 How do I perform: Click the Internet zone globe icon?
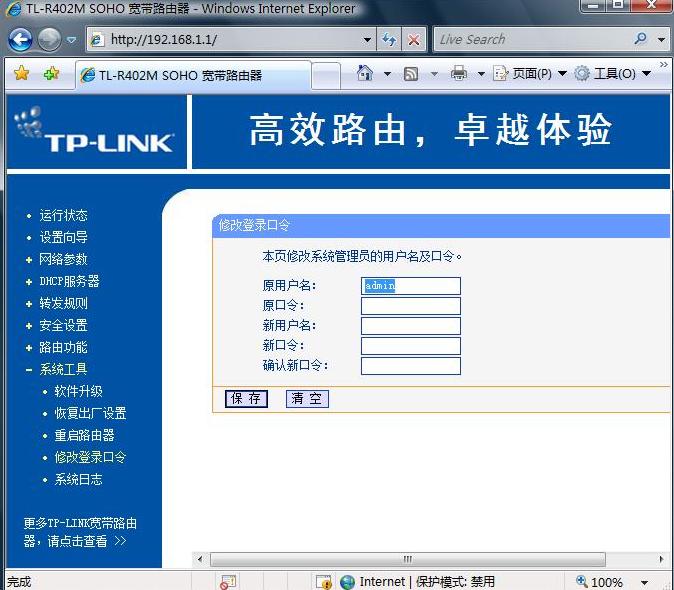click(x=347, y=582)
